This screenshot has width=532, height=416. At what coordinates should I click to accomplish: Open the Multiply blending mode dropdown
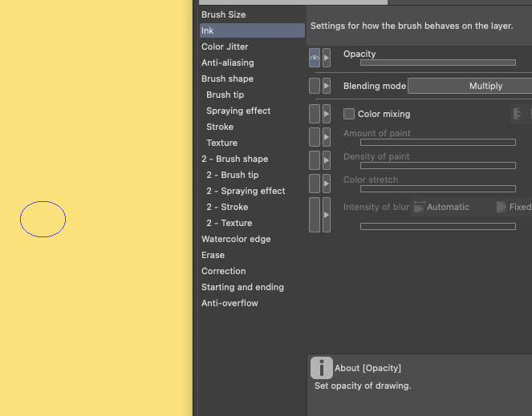469,86
